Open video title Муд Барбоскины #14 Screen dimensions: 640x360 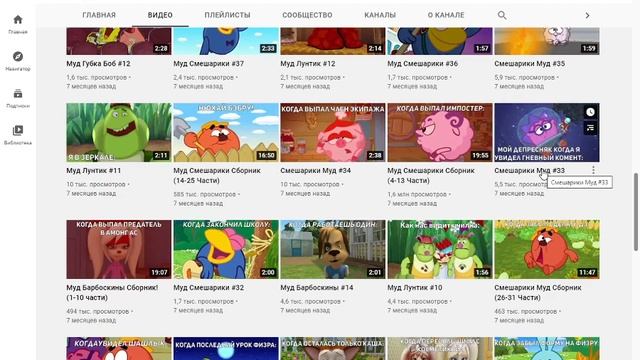click(317, 288)
